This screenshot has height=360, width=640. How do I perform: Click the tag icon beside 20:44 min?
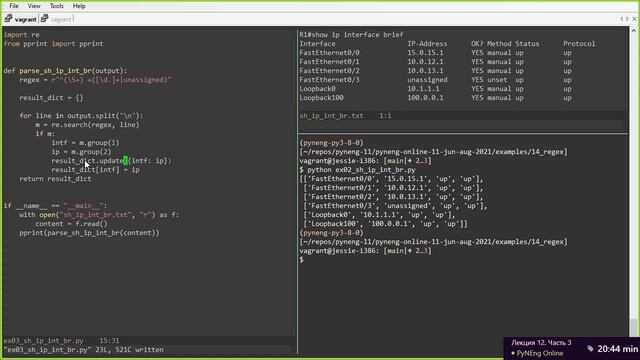[590, 349]
